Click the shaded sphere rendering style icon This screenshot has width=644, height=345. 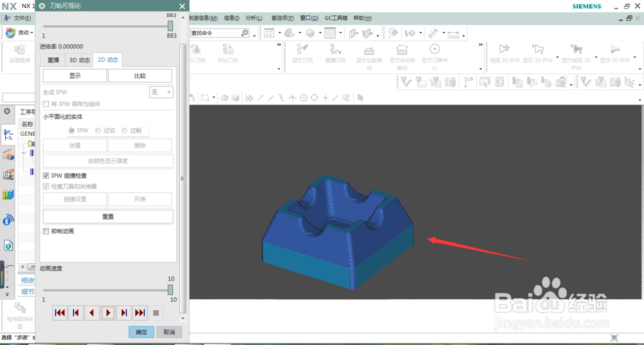point(310,33)
